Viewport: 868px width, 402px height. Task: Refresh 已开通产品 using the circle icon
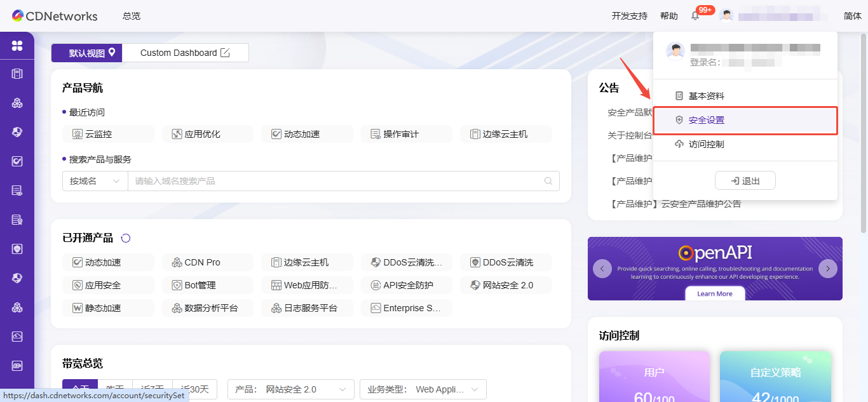coord(125,238)
